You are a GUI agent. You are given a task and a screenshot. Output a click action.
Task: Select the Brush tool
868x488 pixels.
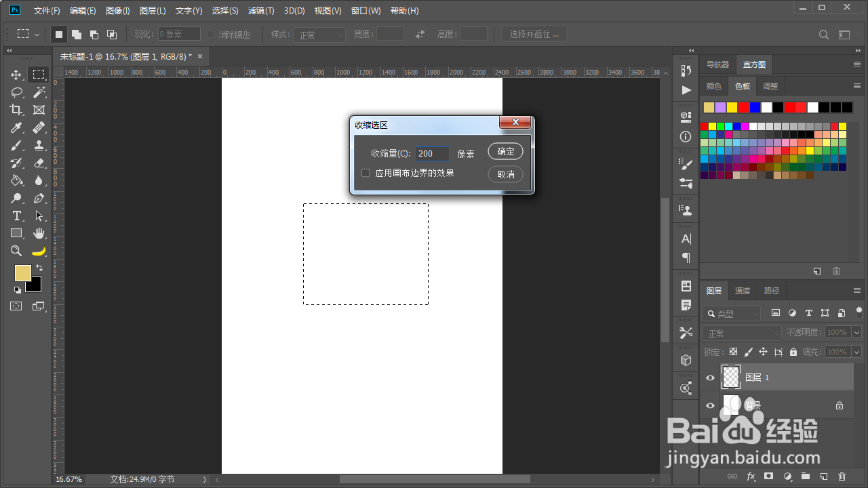17,145
